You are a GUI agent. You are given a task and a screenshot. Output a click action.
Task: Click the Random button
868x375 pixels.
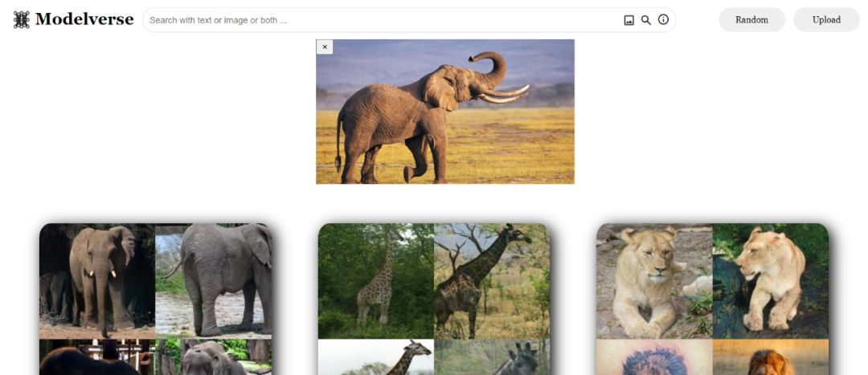coord(751,20)
